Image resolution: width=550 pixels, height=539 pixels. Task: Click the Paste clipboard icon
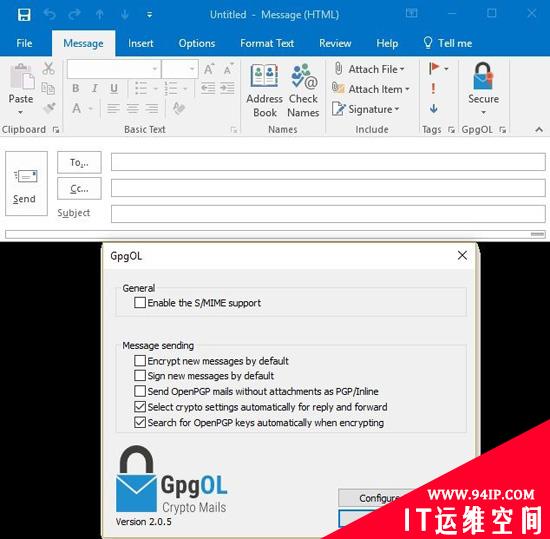tap(22, 77)
